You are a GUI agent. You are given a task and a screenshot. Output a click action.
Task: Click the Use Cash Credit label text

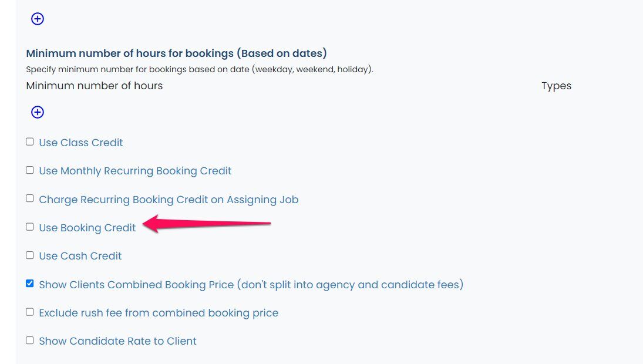click(80, 256)
